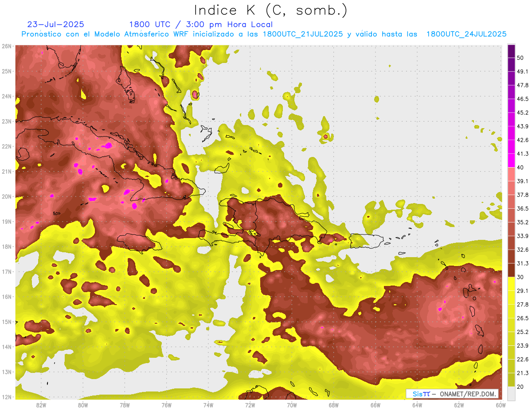Click the '62W' longitude label

click(459, 405)
